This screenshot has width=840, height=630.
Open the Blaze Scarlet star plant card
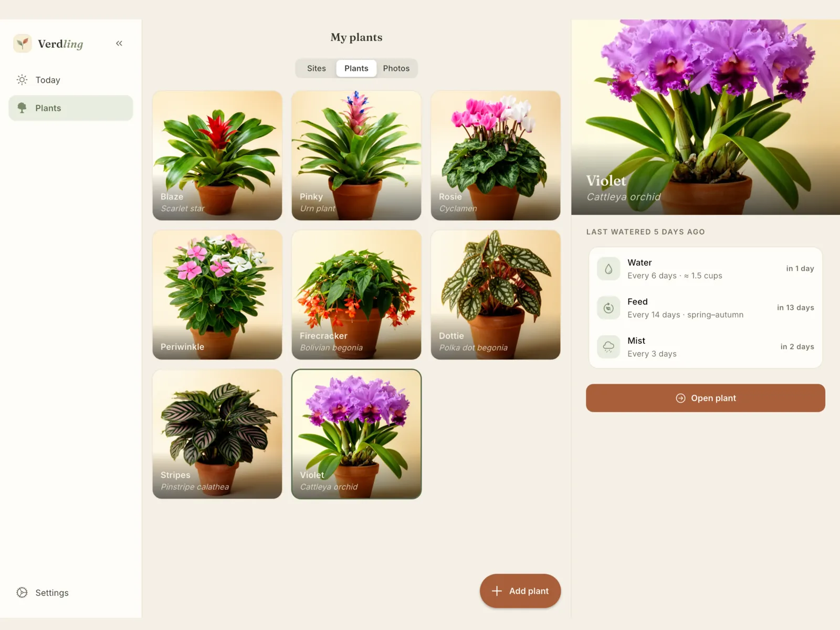[217, 155]
